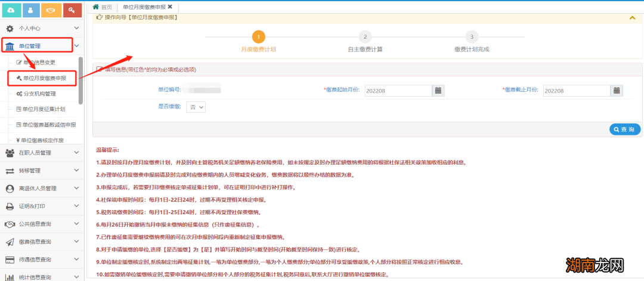Open 单位月度征集计划 in sidebar
The image size is (644, 281).
(x=43, y=109)
